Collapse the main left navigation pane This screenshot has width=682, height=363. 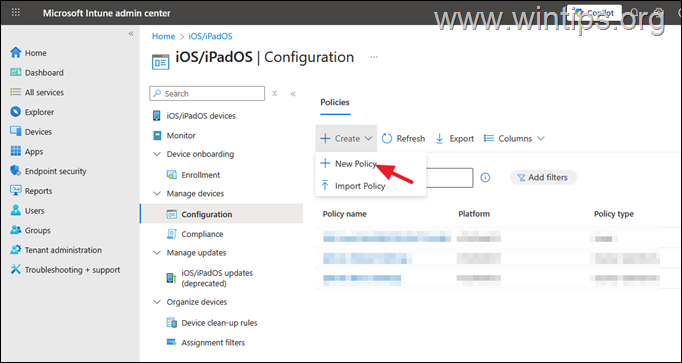[x=131, y=34]
